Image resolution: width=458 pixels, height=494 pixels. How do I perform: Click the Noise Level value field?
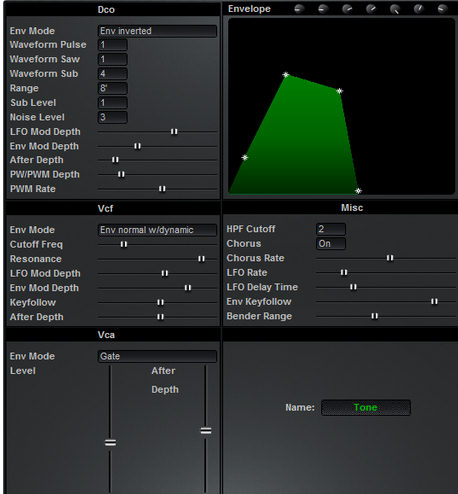point(113,117)
